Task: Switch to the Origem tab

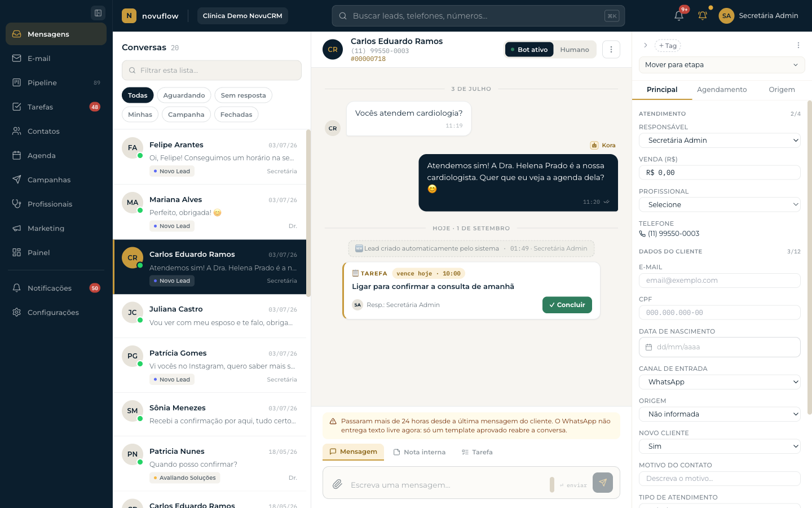Action: coord(782,90)
